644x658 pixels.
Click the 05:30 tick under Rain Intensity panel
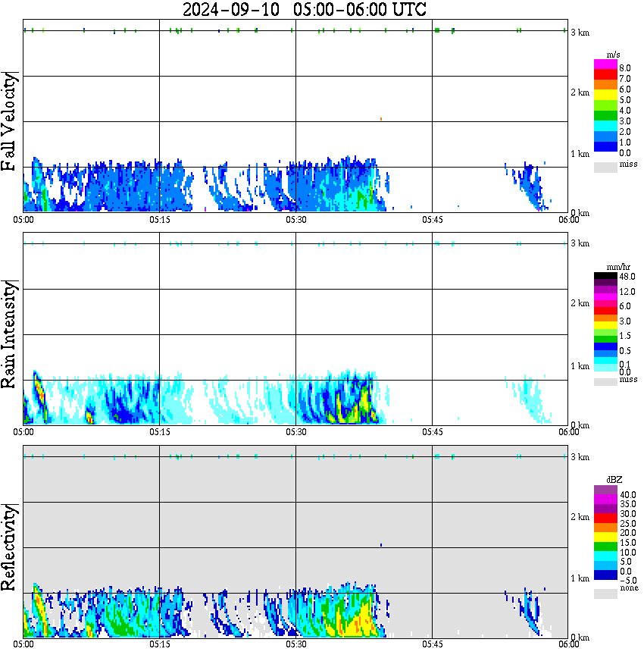[x=296, y=432]
